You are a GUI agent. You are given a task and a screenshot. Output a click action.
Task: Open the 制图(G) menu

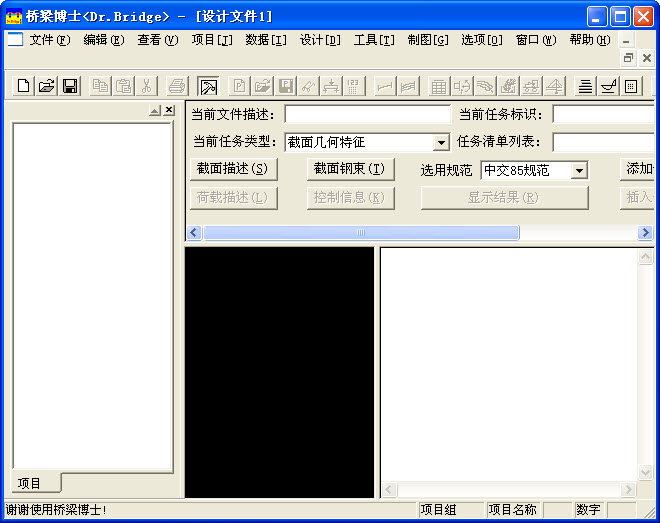click(x=428, y=40)
